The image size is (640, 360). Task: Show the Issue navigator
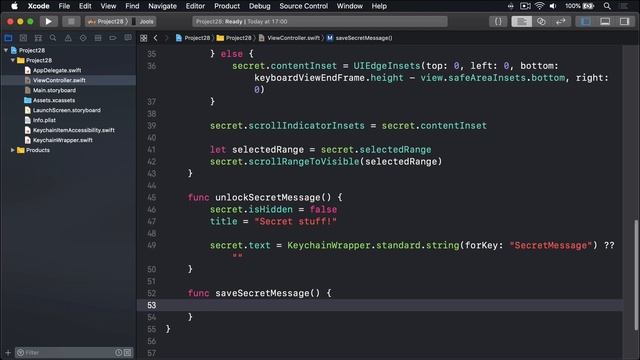tap(68, 38)
